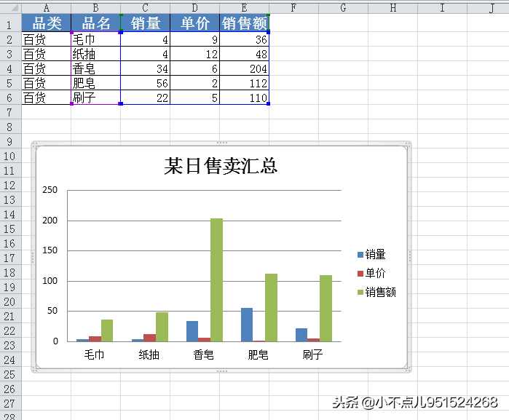Select the corner select-all triangle
Screen dimensions: 509x420
point(14,7)
